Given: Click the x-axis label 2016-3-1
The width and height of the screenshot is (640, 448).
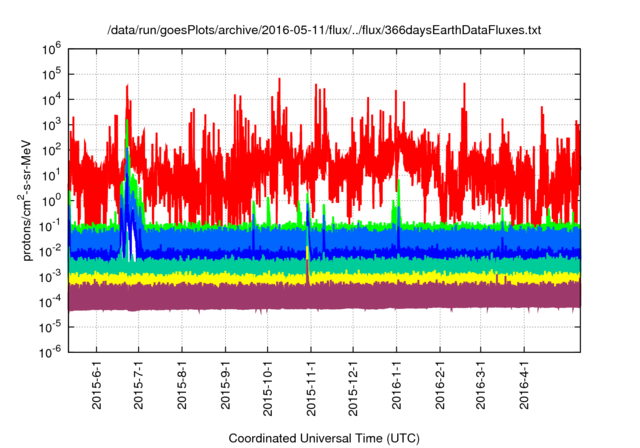Looking at the screenshot, I should click(x=480, y=384).
